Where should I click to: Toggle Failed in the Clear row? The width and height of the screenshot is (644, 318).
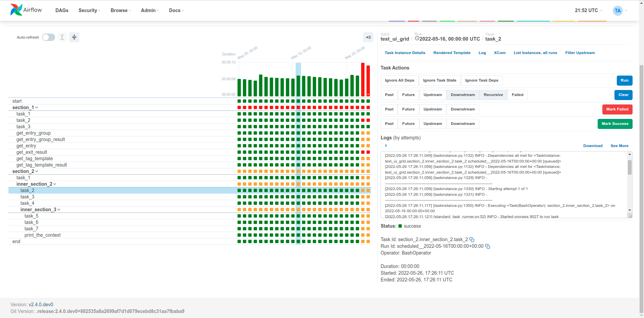click(x=517, y=95)
